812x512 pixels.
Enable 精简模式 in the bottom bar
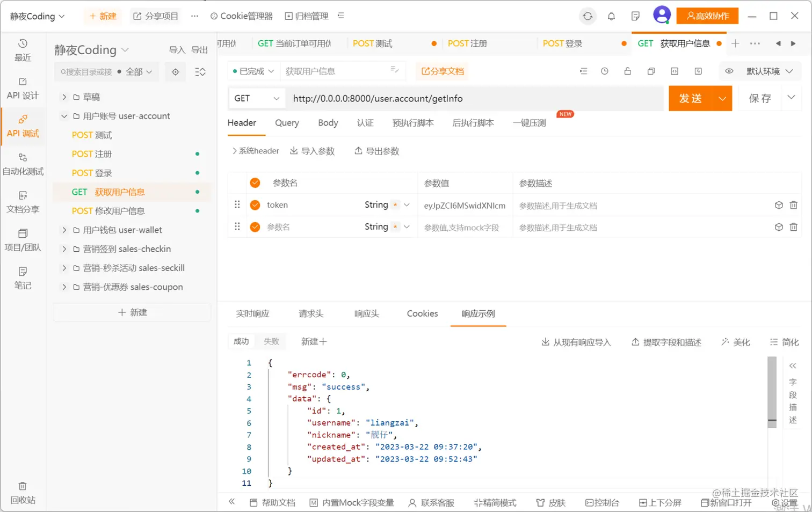[495, 503]
